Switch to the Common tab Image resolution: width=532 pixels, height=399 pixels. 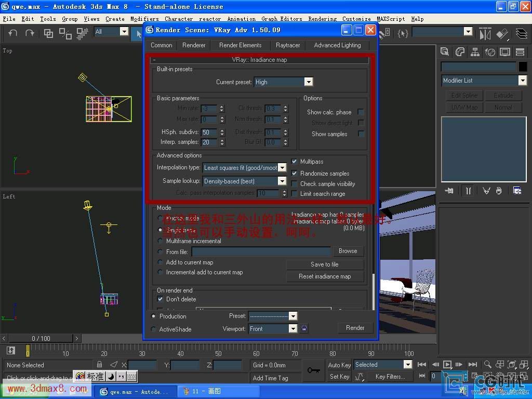[x=162, y=45]
